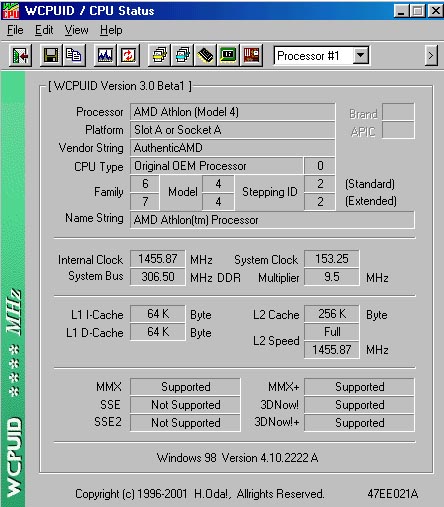Open the File menu
The height and width of the screenshot is (507, 444).
(x=15, y=30)
